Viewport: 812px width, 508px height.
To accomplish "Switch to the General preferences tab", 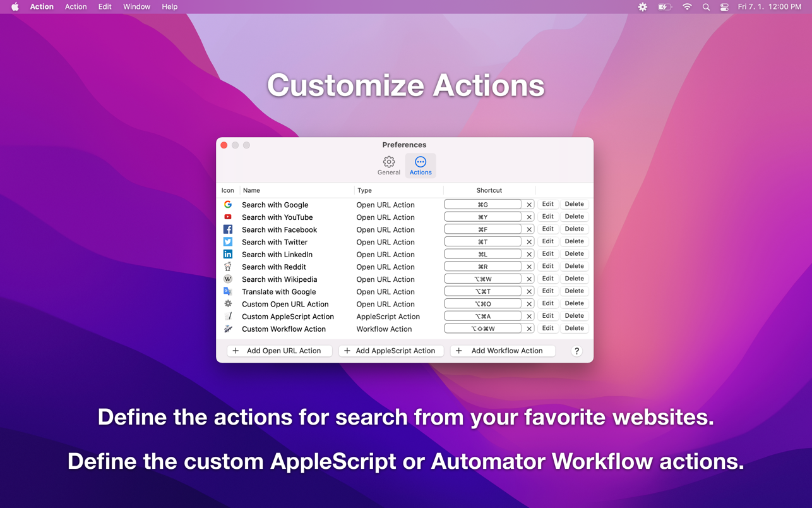I will pos(389,166).
